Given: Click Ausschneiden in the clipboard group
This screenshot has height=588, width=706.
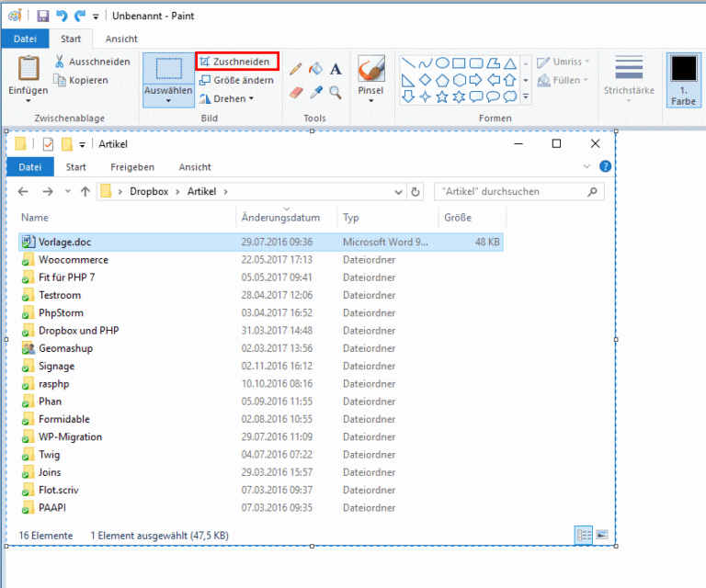Looking at the screenshot, I should click(92, 62).
